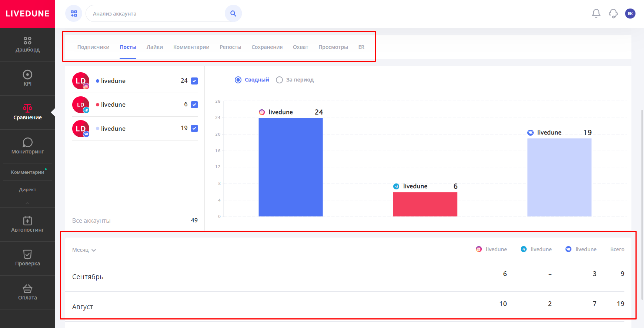Open the support headset icon
Image resolution: width=644 pixels, height=328 pixels.
pos(613,14)
